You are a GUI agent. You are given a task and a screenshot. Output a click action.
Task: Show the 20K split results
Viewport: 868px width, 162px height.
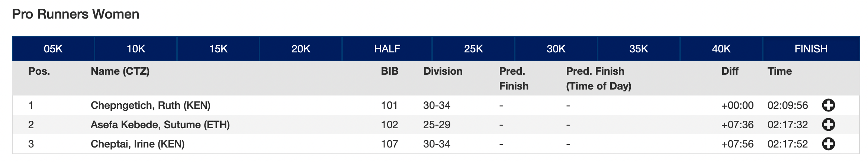coord(301,49)
